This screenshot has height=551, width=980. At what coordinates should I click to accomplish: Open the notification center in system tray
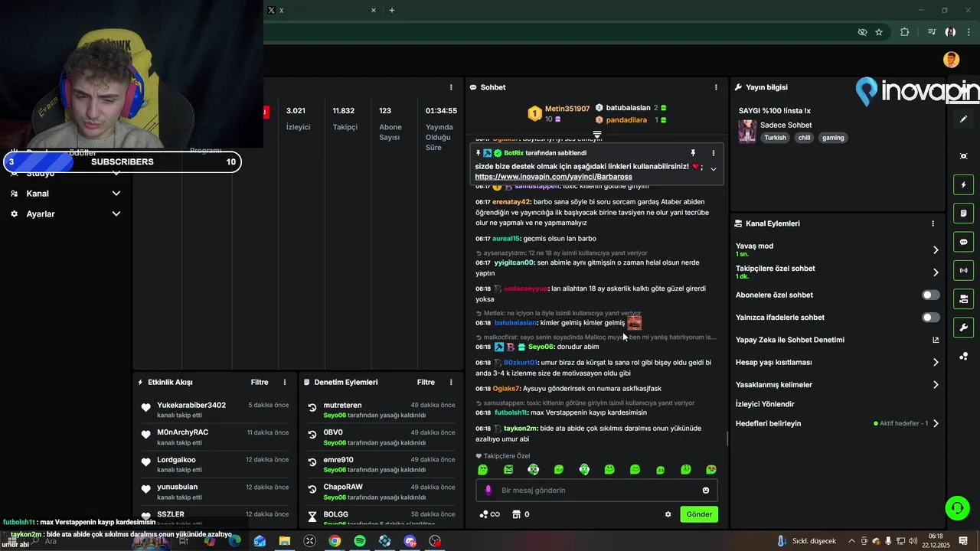pos(963,541)
